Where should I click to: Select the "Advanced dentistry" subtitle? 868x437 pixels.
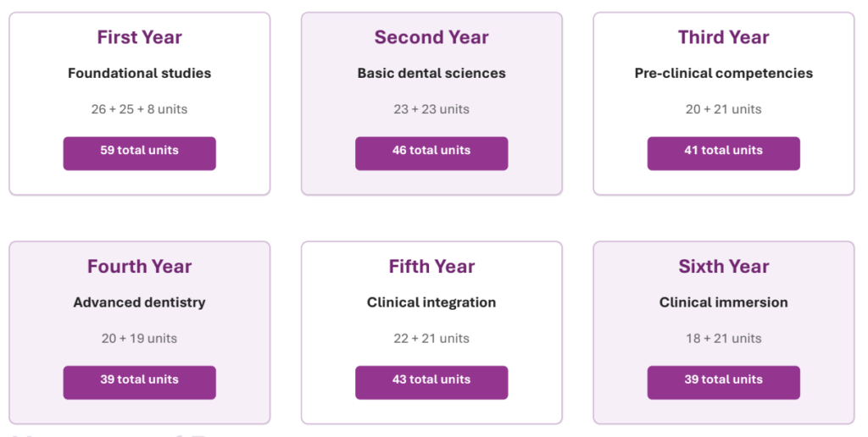point(139,302)
